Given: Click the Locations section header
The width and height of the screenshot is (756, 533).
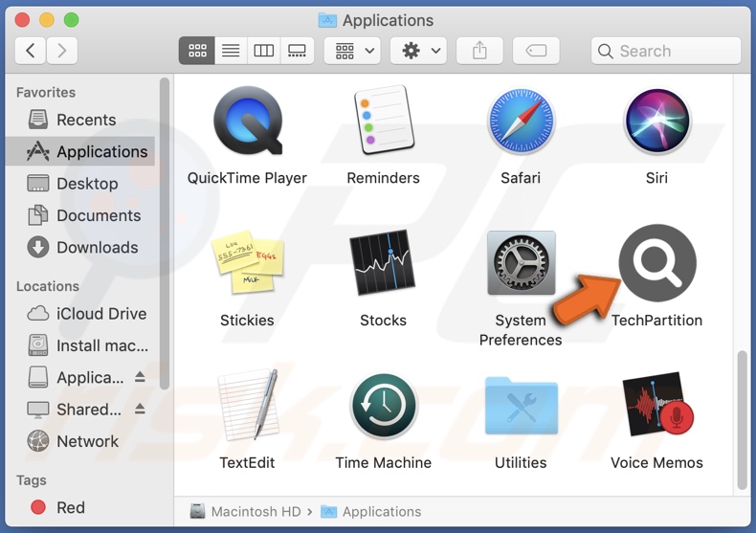Looking at the screenshot, I should pos(48,286).
